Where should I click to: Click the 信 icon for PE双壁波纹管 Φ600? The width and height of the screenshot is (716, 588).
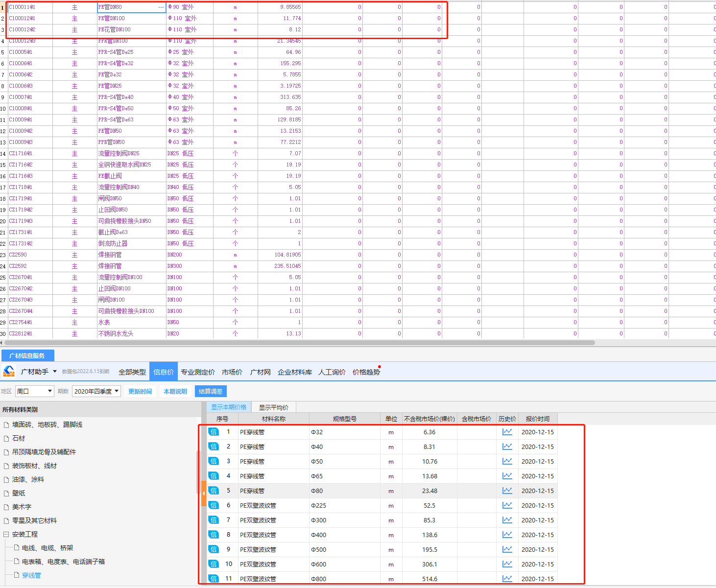(x=214, y=564)
